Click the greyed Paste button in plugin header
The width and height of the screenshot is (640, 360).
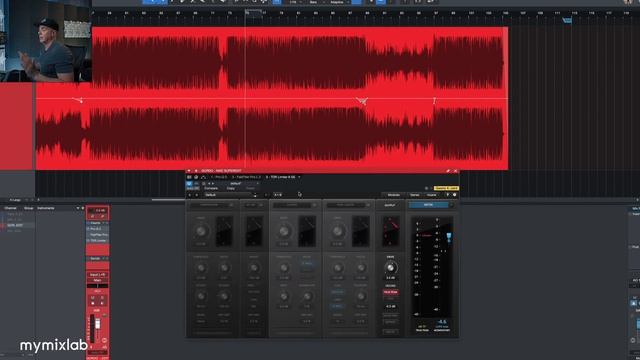click(x=250, y=188)
